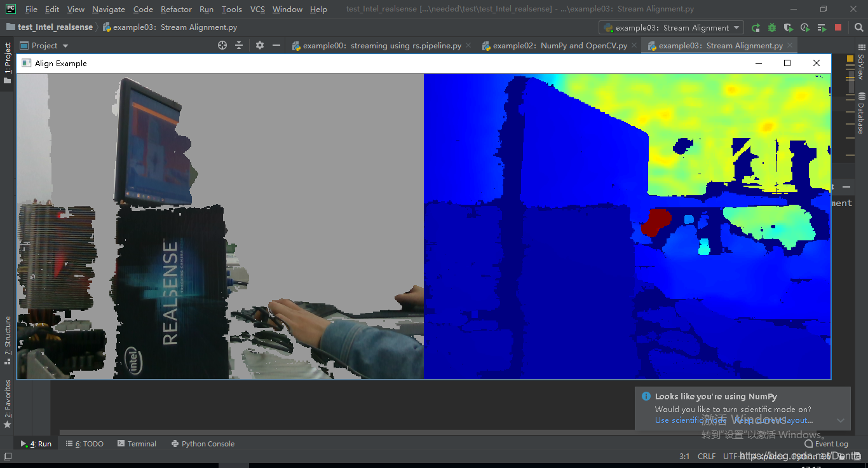Minimize the Align Example window

(758, 63)
